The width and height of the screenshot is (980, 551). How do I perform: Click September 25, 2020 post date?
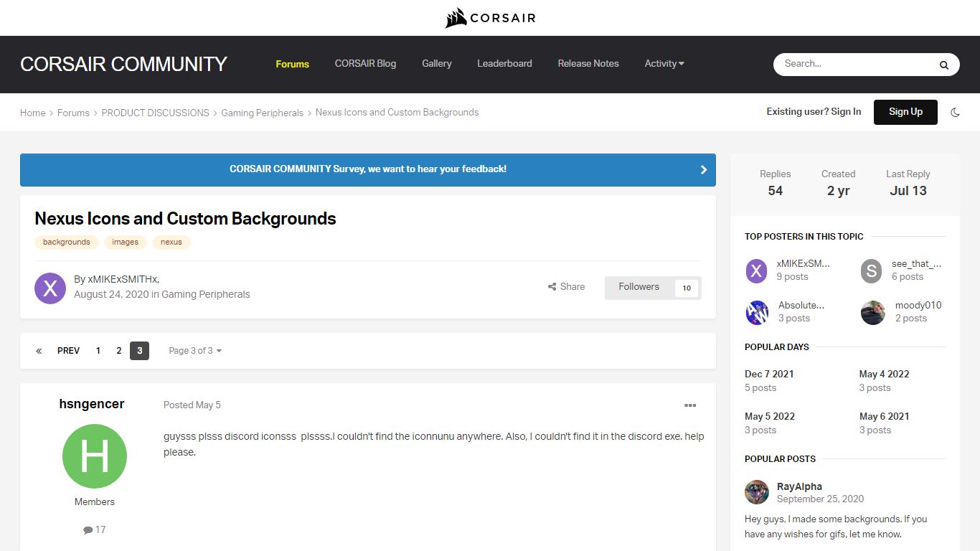point(820,499)
